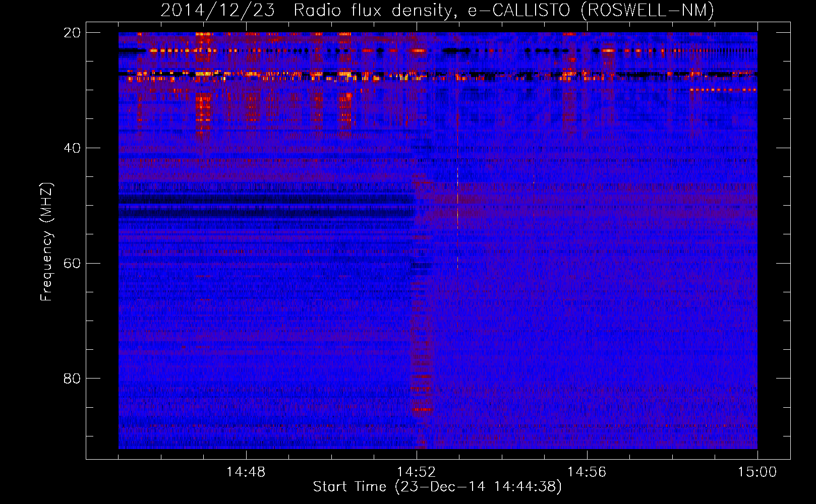Click the "Frequency (MHZ)" axis label
Viewport: 816px width, 504px height.
click(46, 242)
